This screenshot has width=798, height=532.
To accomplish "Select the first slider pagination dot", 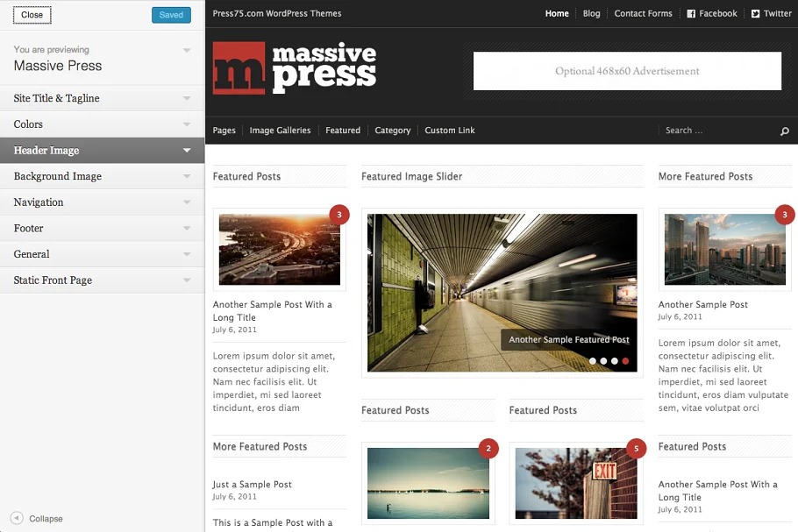I will click(x=593, y=361).
